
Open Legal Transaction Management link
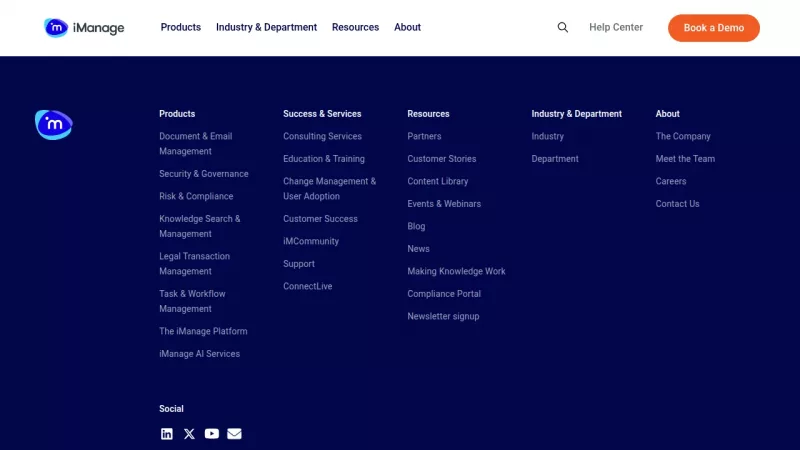click(x=194, y=264)
